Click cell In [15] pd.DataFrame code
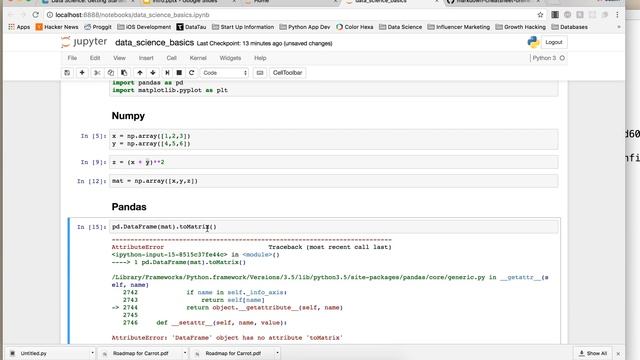This screenshot has height=360, width=640. click(333, 227)
